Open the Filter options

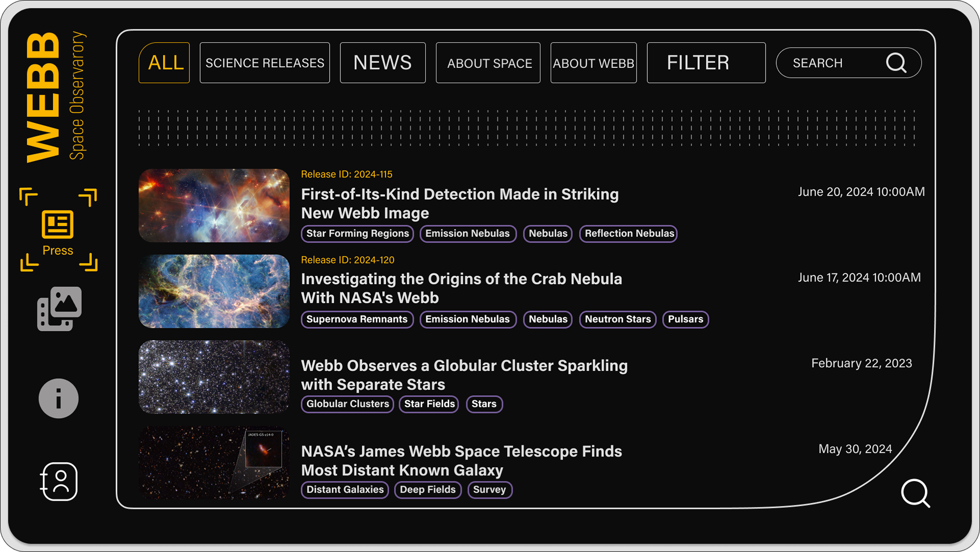tap(706, 63)
